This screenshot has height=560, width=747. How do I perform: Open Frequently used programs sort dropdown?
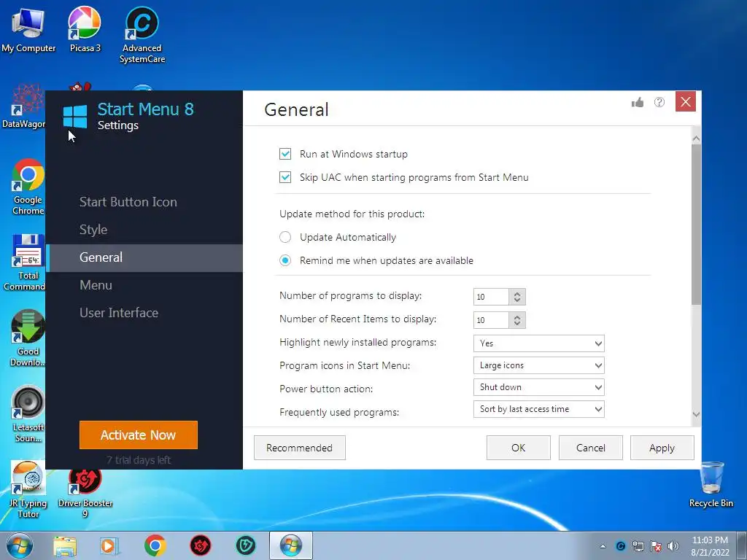pos(539,409)
